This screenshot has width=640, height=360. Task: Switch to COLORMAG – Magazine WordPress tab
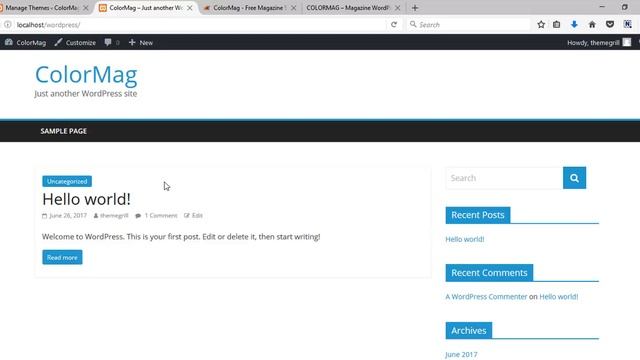(349, 8)
